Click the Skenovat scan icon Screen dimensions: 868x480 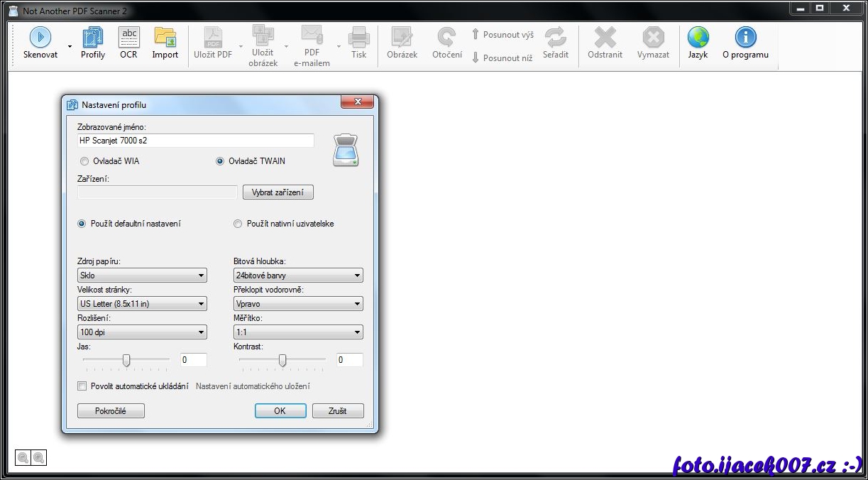click(40, 38)
